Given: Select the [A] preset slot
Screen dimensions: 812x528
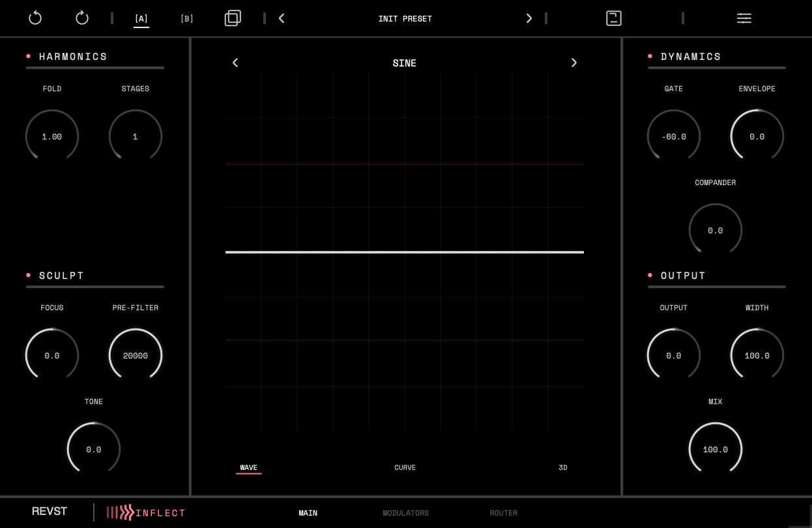Looking at the screenshot, I should pyautogui.click(x=141, y=19).
